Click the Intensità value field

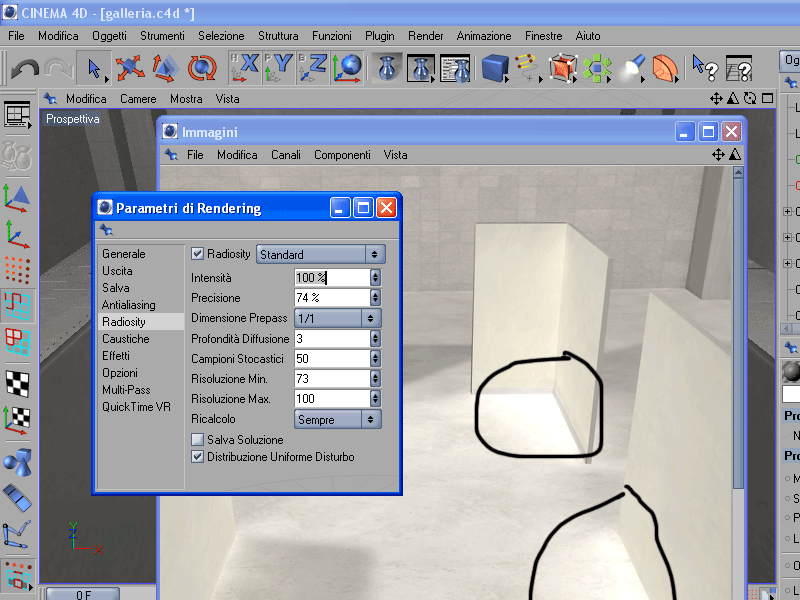click(332, 278)
